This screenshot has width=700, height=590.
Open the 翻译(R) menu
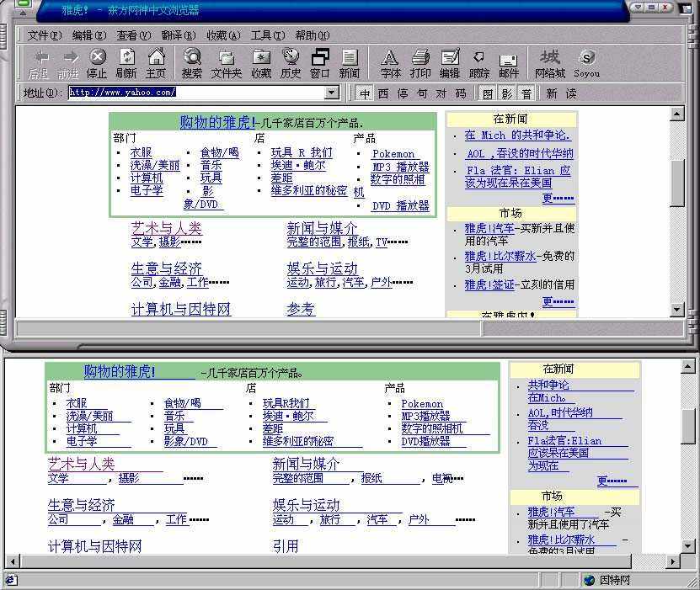tap(178, 35)
